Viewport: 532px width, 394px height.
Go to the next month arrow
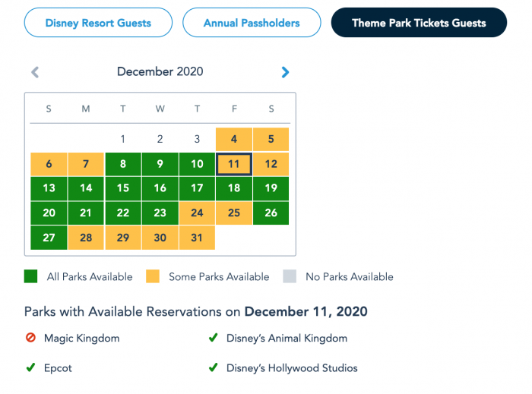tap(285, 72)
